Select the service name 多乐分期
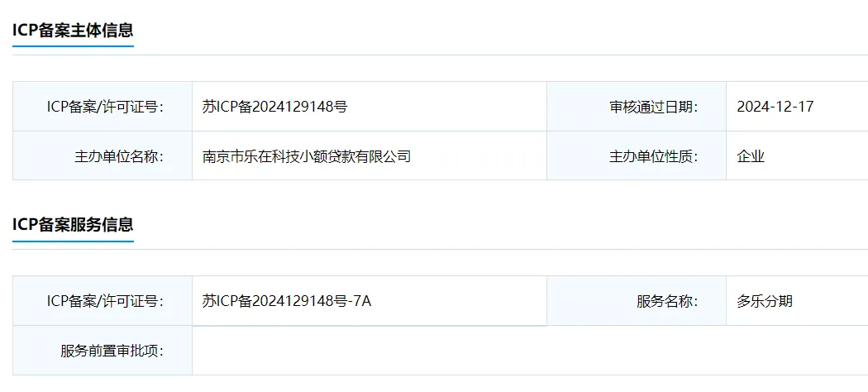This screenshot has height=392, width=868. click(765, 301)
